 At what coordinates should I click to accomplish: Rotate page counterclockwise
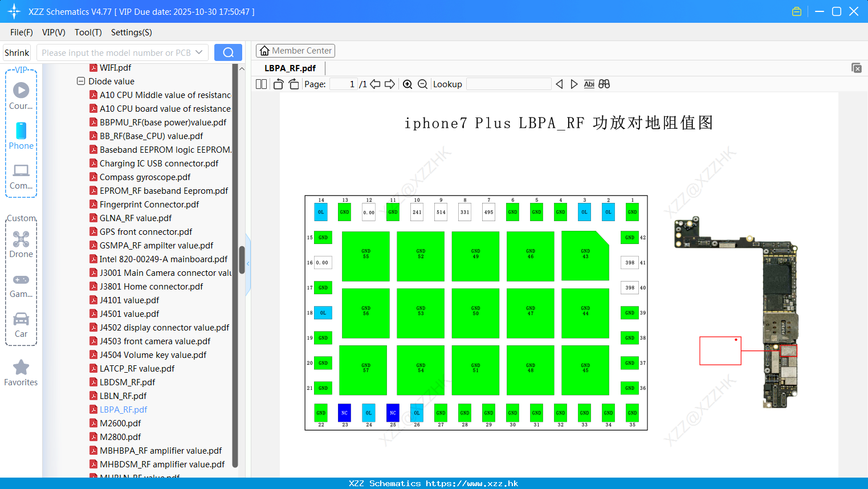click(278, 84)
